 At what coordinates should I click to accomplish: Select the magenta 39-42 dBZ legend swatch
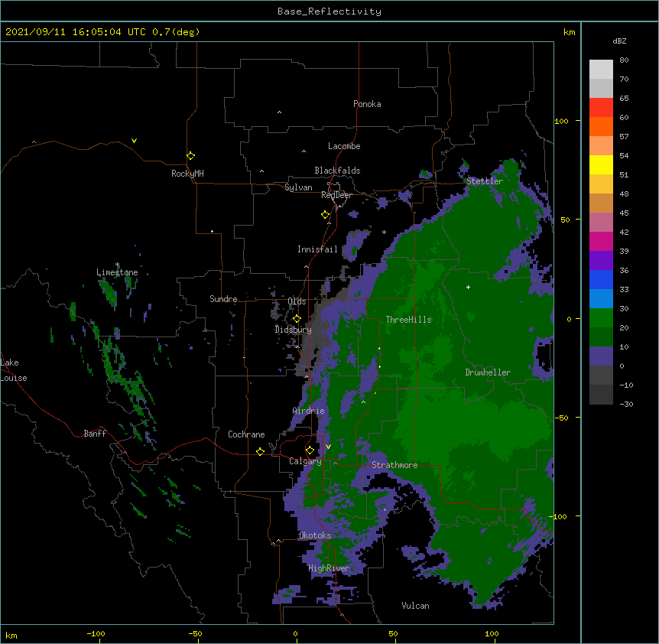tap(601, 241)
